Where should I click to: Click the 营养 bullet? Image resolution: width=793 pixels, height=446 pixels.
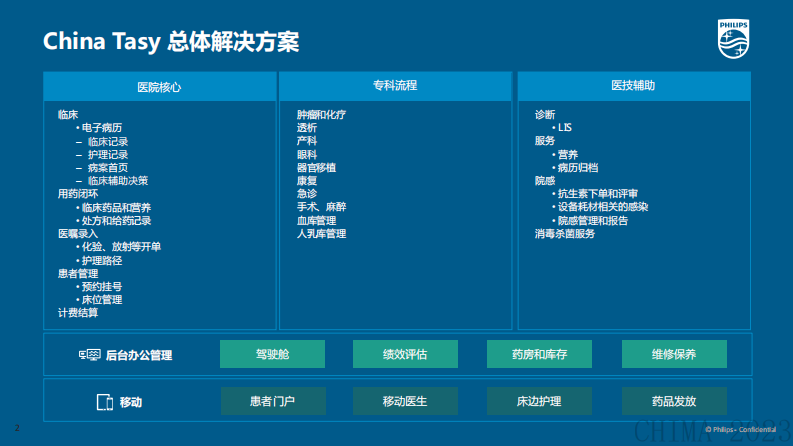(567, 155)
